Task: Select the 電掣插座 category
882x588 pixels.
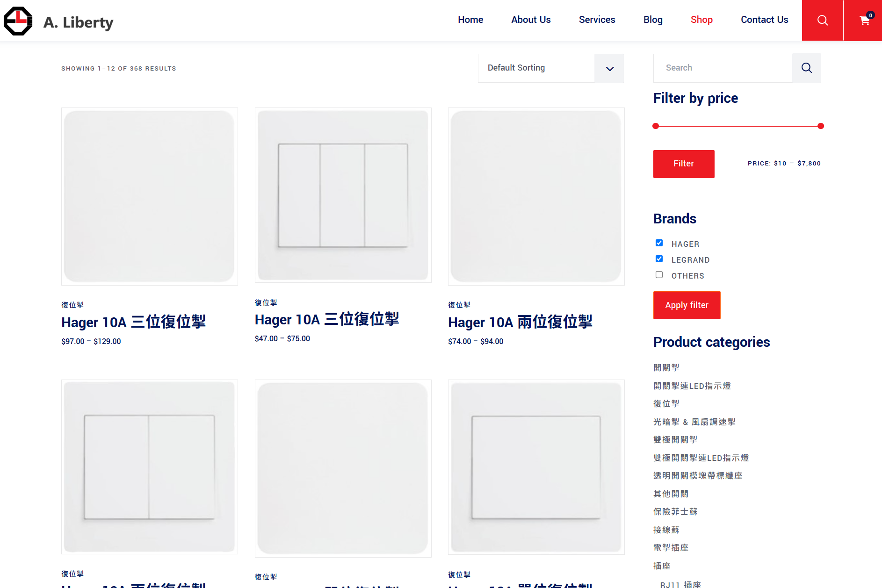Action: (671, 548)
